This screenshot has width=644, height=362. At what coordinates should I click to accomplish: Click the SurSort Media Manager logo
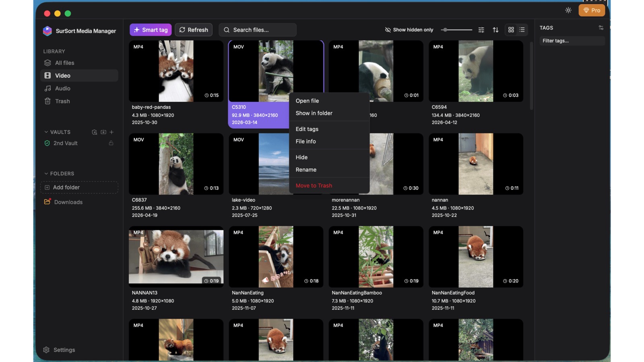tap(47, 31)
